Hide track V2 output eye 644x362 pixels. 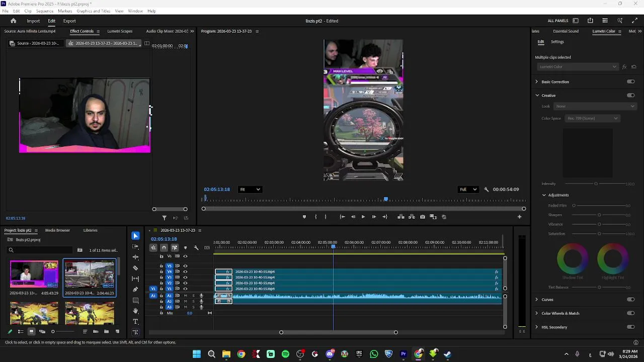pos(185,283)
